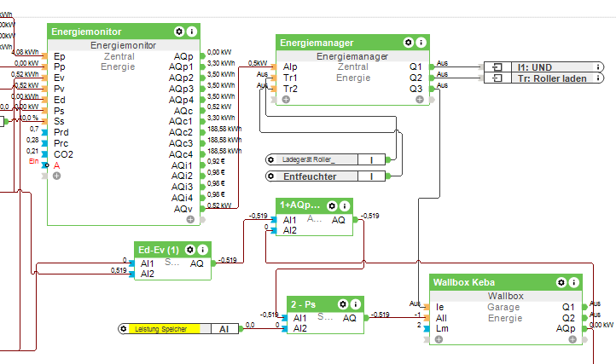Viewport: 616px width, 364px height.
Task: Select the Tr: Roller laden connector label
Action: (552, 78)
